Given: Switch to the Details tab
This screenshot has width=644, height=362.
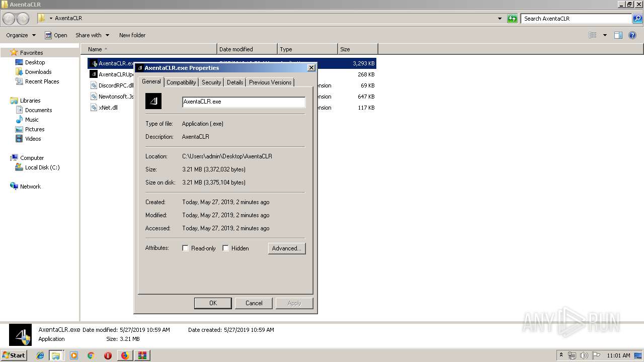Looking at the screenshot, I should point(235,82).
